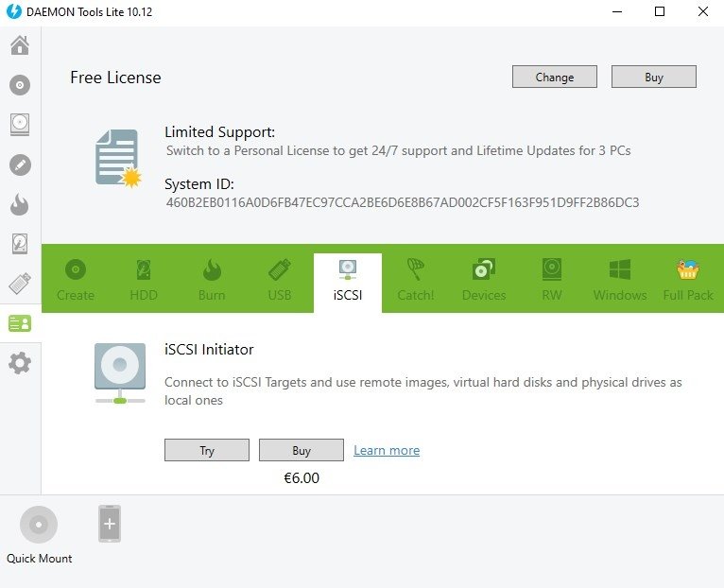The height and width of the screenshot is (588, 724).
Task: Click the Free License heading
Action: 116,78
